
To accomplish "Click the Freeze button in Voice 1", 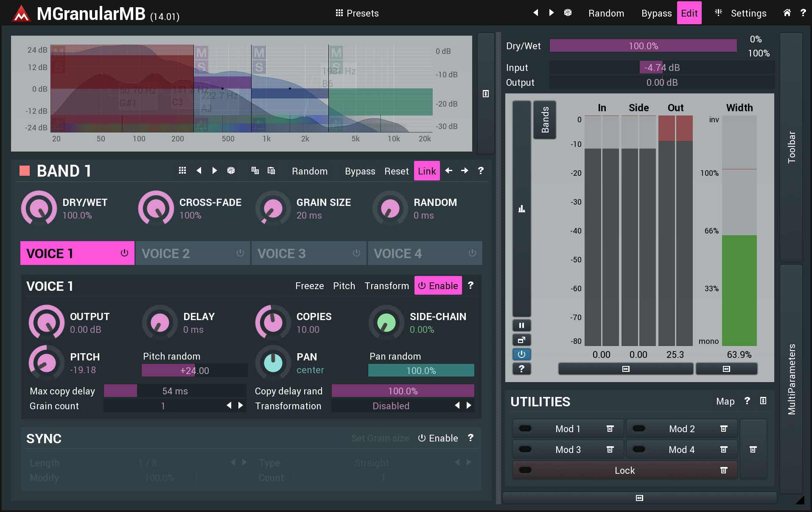I will click(309, 286).
